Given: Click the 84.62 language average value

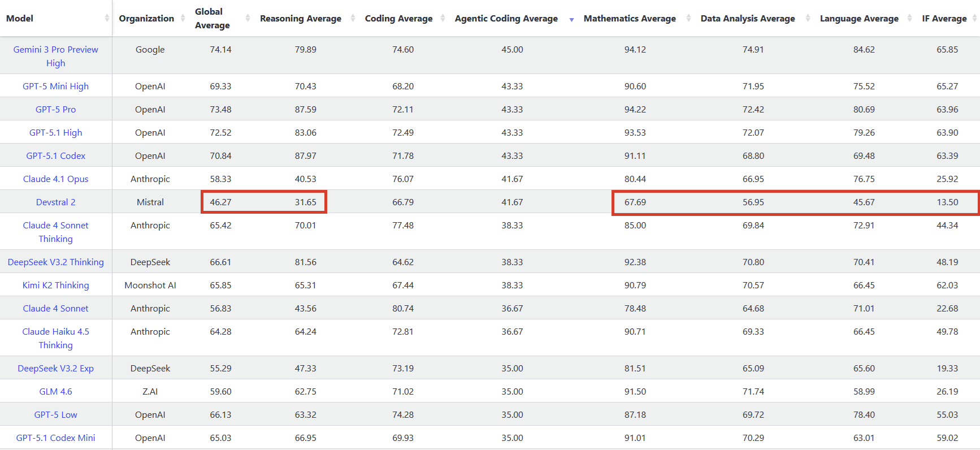Looking at the screenshot, I should coord(864,49).
